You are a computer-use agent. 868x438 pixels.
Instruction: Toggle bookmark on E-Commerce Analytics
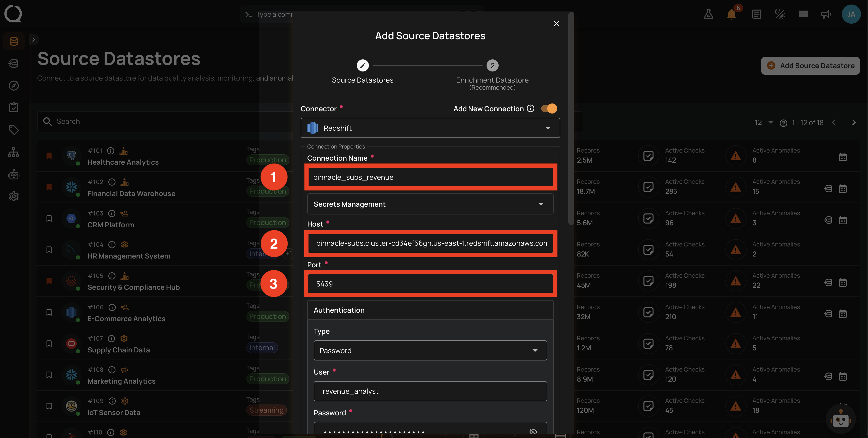[49, 312]
